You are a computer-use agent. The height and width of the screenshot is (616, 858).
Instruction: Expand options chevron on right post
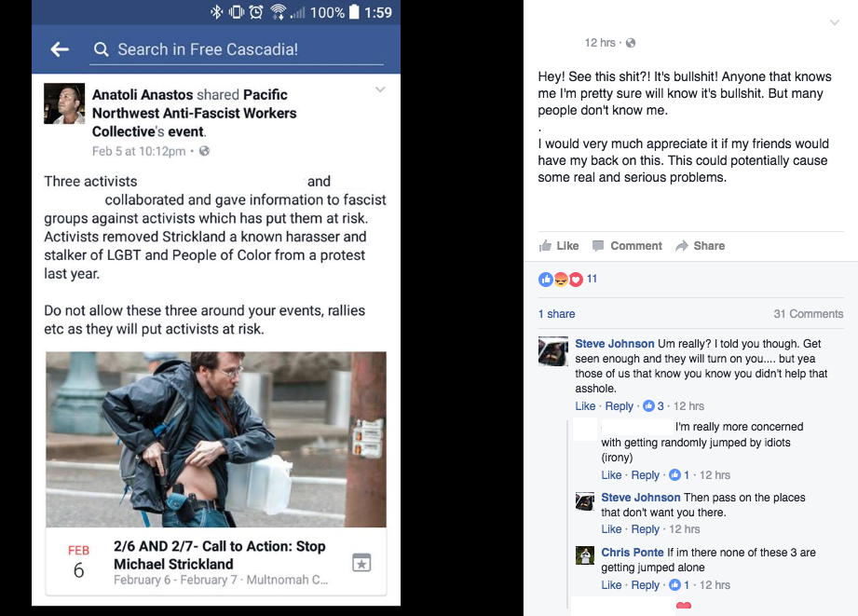[x=835, y=22]
